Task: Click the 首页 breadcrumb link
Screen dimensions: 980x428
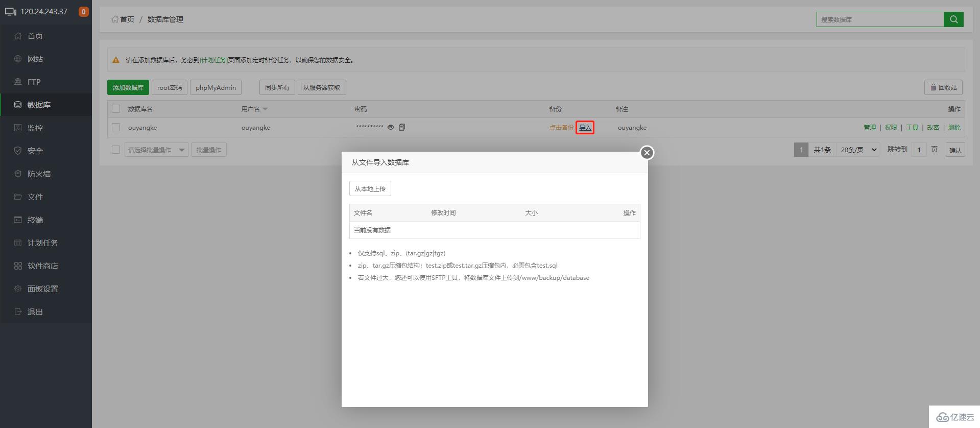Action: pos(127,19)
